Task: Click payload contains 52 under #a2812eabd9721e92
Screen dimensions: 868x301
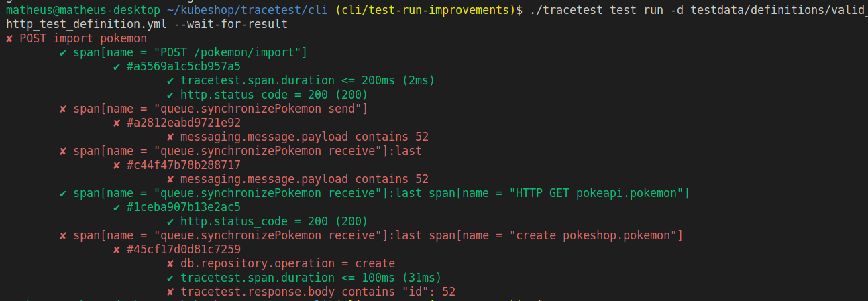Action: pyautogui.click(x=305, y=137)
